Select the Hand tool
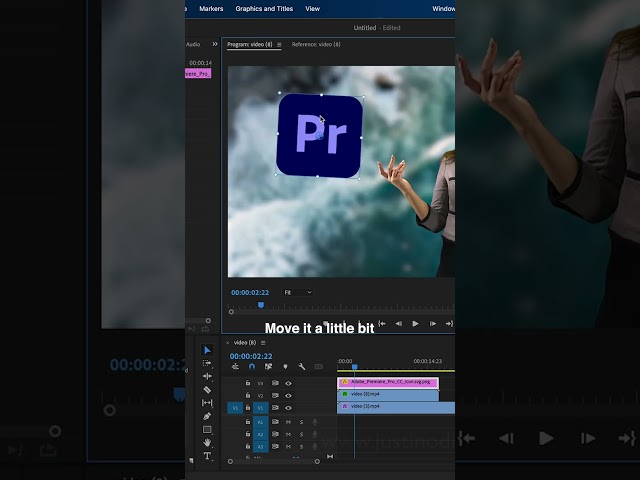 (207, 442)
